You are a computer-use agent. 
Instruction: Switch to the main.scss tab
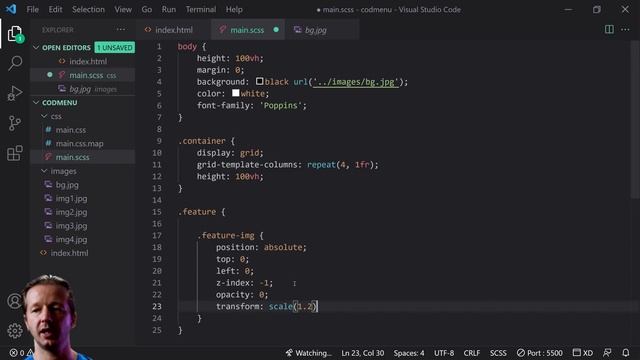coord(248,30)
